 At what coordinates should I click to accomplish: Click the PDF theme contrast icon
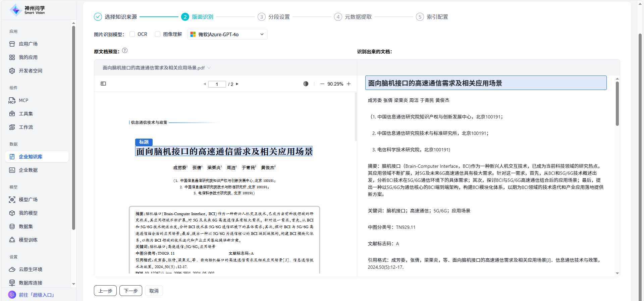(306, 84)
